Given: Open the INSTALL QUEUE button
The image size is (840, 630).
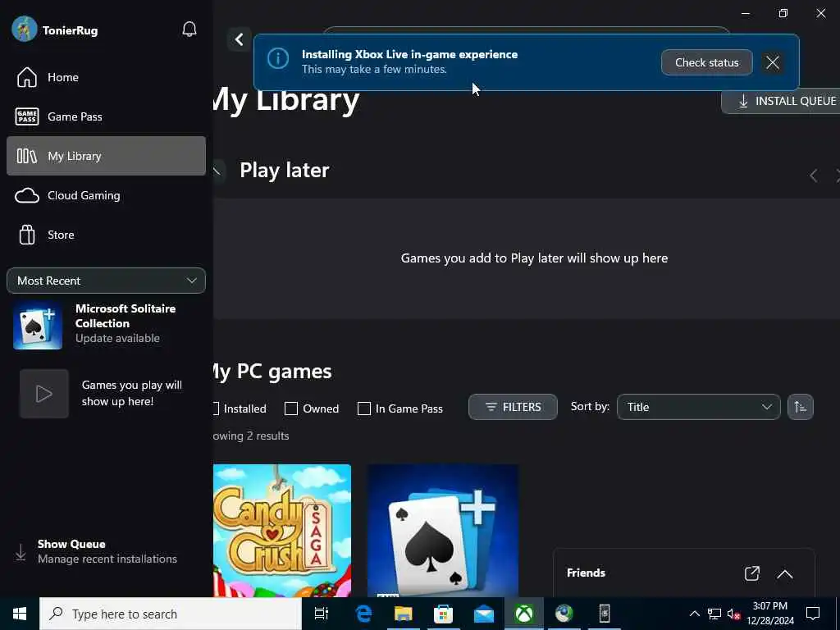Looking at the screenshot, I should [782, 101].
